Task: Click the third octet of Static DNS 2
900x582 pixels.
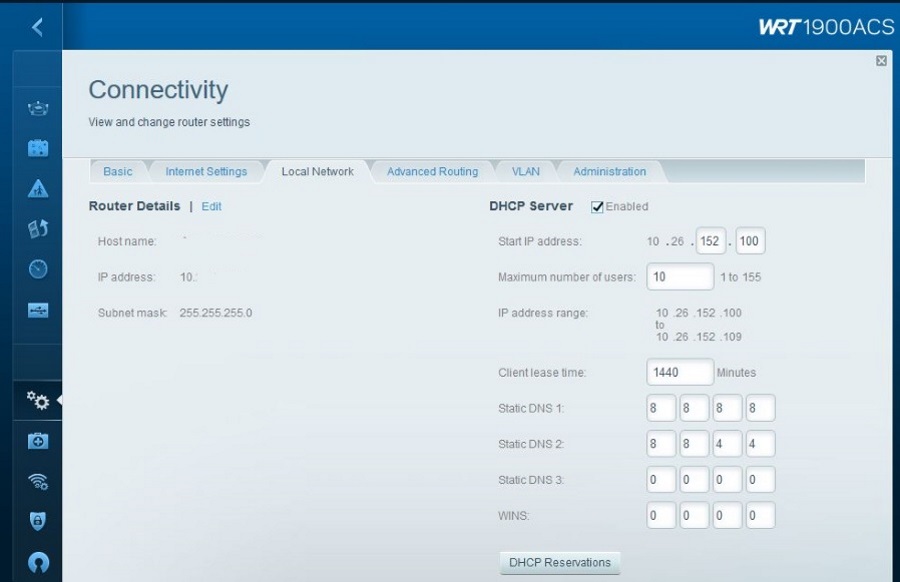Action: pos(727,444)
